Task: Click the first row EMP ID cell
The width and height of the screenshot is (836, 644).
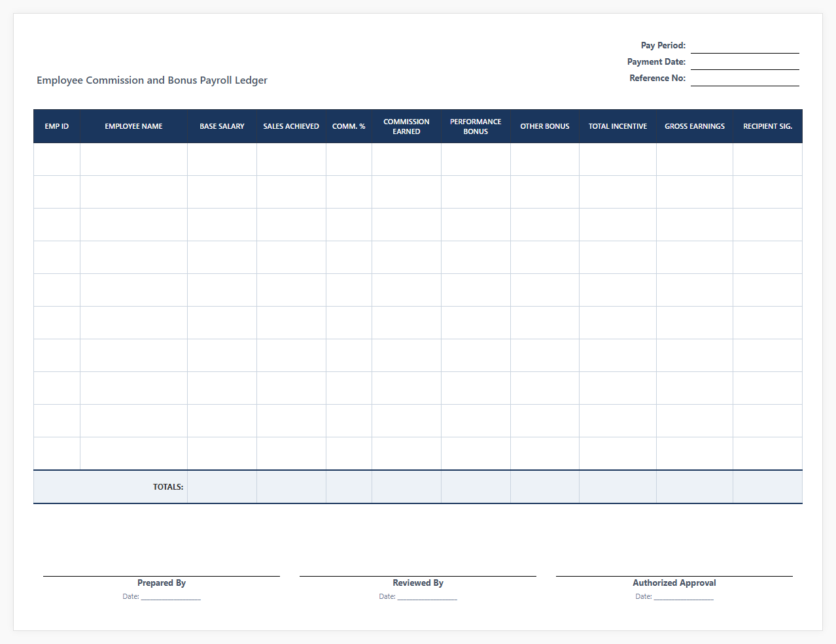Action: [x=57, y=160]
